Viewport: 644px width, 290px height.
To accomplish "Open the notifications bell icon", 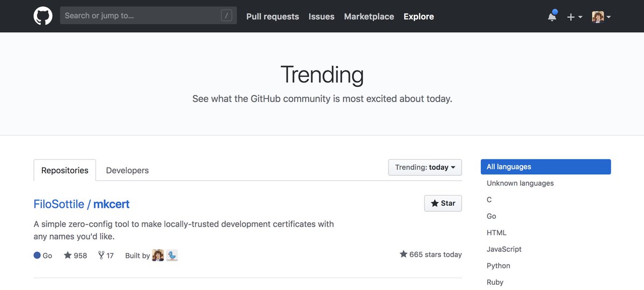I will (x=552, y=16).
